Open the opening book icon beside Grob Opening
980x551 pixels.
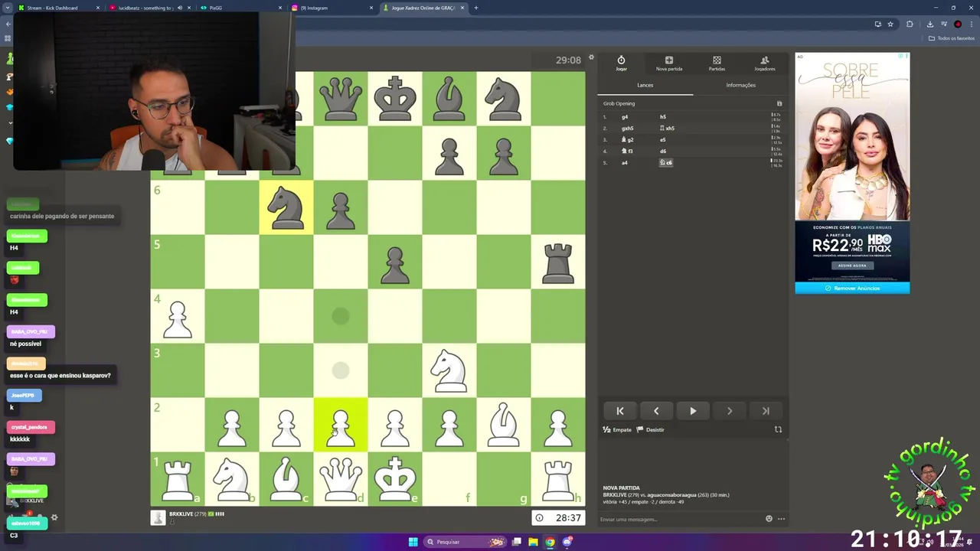coord(779,103)
